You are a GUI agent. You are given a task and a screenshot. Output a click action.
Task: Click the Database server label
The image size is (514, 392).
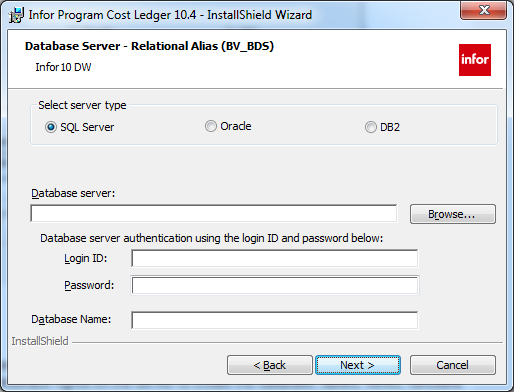73,193
